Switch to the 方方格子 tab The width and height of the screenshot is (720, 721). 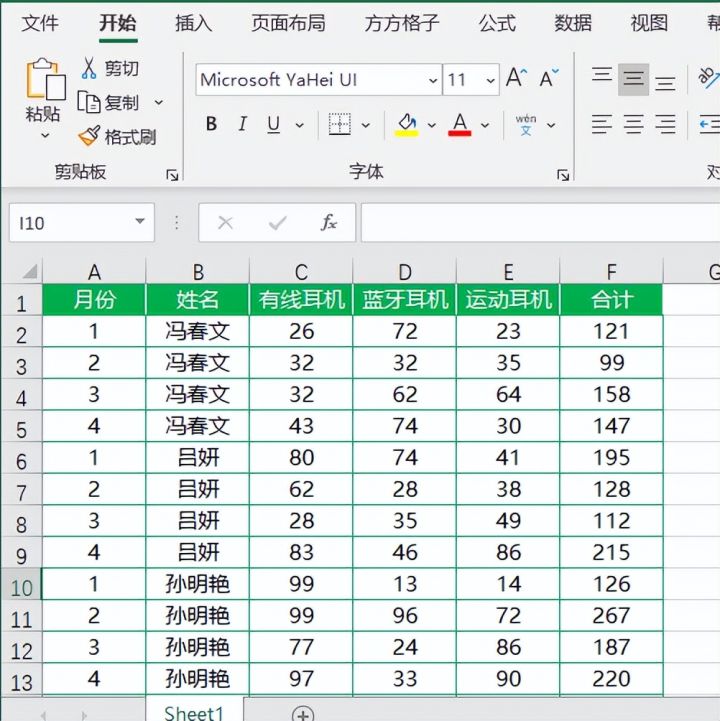pos(402,23)
